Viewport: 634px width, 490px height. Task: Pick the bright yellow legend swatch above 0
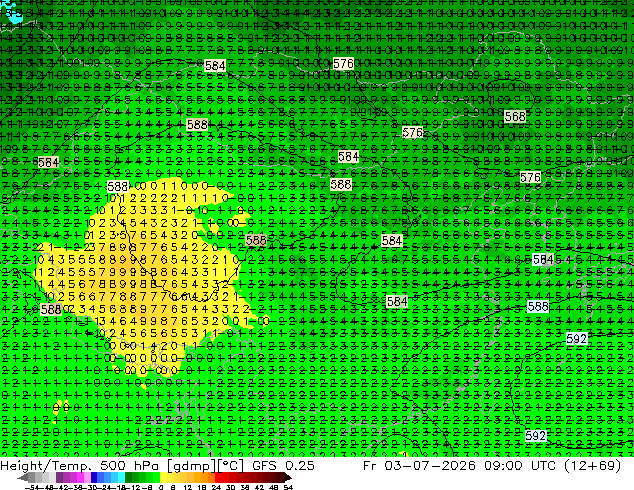click(x=163, y=477)
